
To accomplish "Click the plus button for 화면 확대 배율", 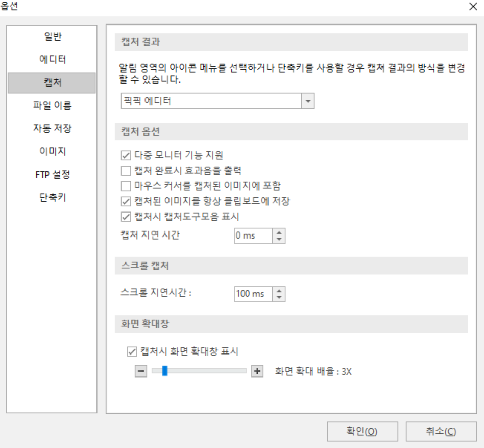I will 257,371.
